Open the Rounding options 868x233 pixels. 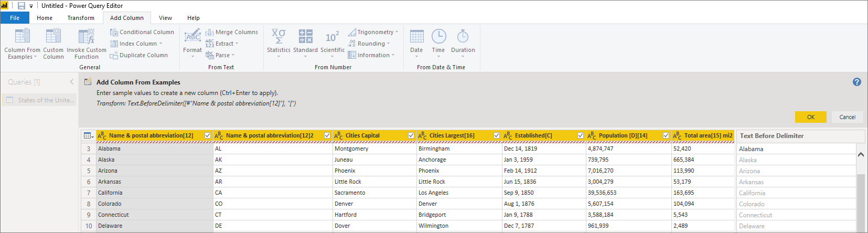[369, 44]
